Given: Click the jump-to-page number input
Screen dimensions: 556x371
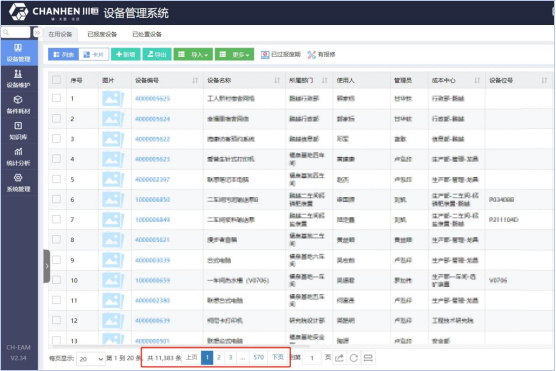Looking at the screenshot, I should (x=312, y=358).
